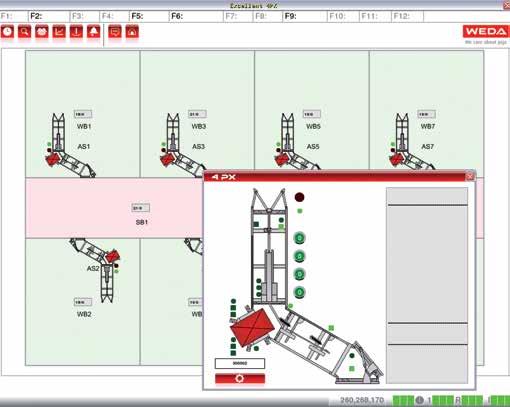Viewport: 510px width, 407px height.
Task: Select the F1 function key cell
Action: coord(14,16)
